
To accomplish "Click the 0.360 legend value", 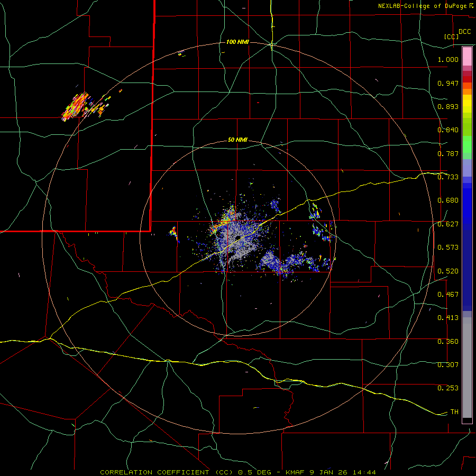I will [448, 342].
